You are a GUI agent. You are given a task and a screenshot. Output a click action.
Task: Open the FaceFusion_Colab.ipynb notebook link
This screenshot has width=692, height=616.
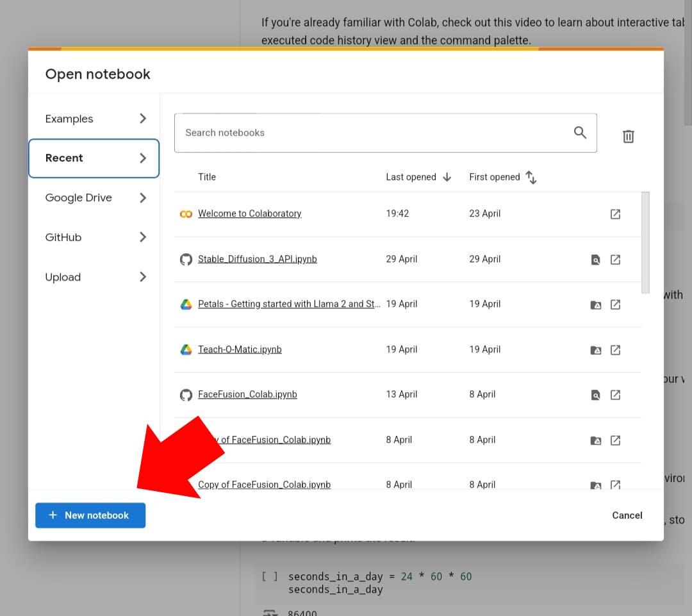[x=247, y=395]
